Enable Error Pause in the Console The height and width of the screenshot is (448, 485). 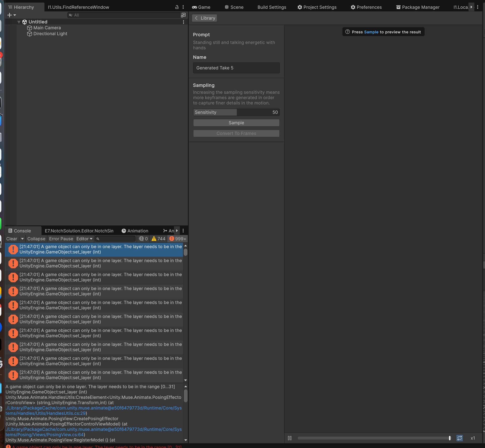[61, 239]
